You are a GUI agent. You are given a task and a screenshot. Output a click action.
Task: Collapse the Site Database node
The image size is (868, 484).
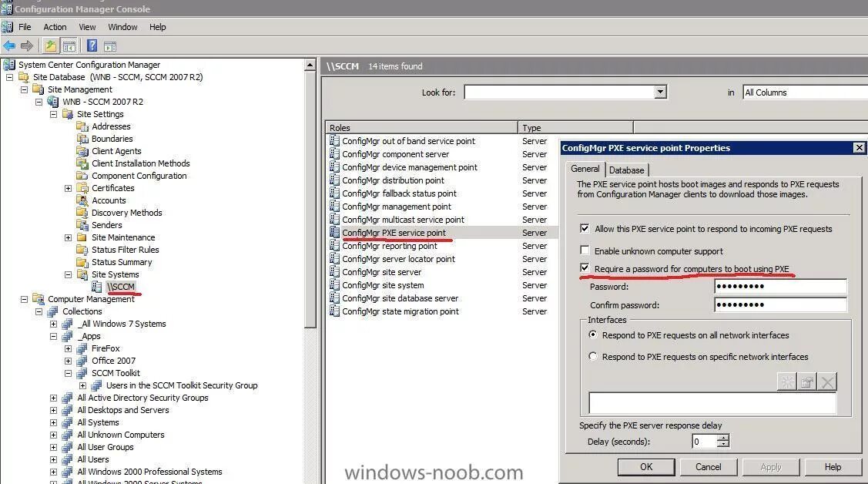coord(9,77)
